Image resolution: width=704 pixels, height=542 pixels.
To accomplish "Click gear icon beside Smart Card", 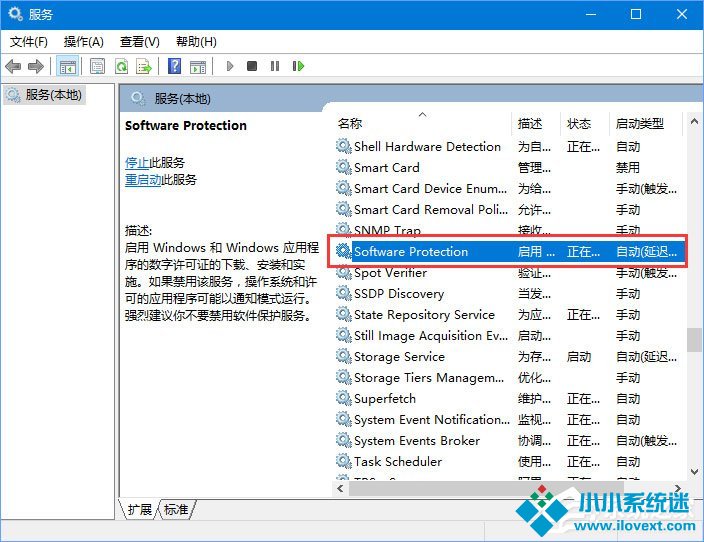I will [x=343, y=167].
